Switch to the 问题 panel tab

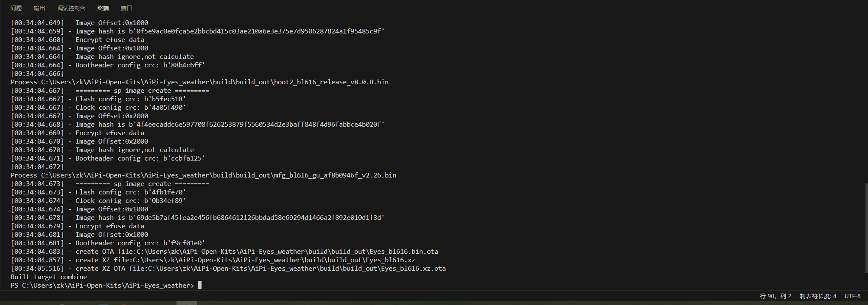click(16, 8)
